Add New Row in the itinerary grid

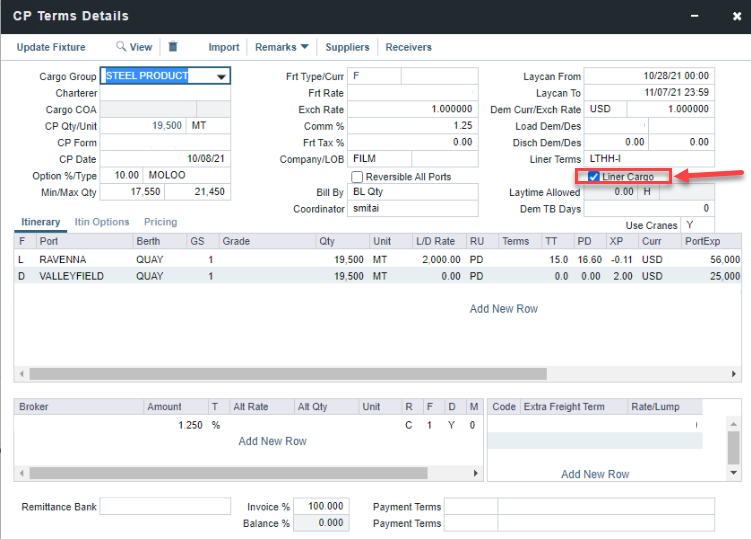click(x=503, y=309)
